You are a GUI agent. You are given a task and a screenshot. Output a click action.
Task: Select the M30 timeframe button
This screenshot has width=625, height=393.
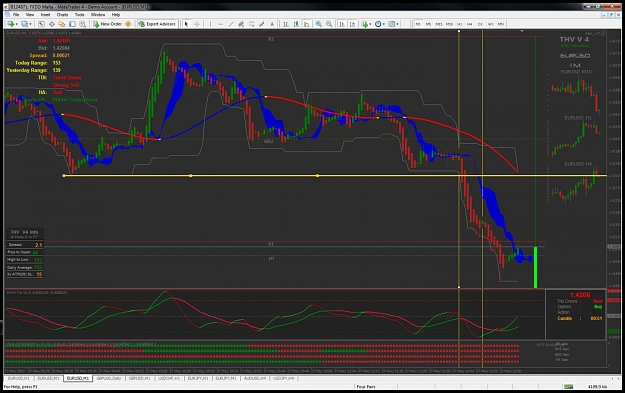(449, 24)
